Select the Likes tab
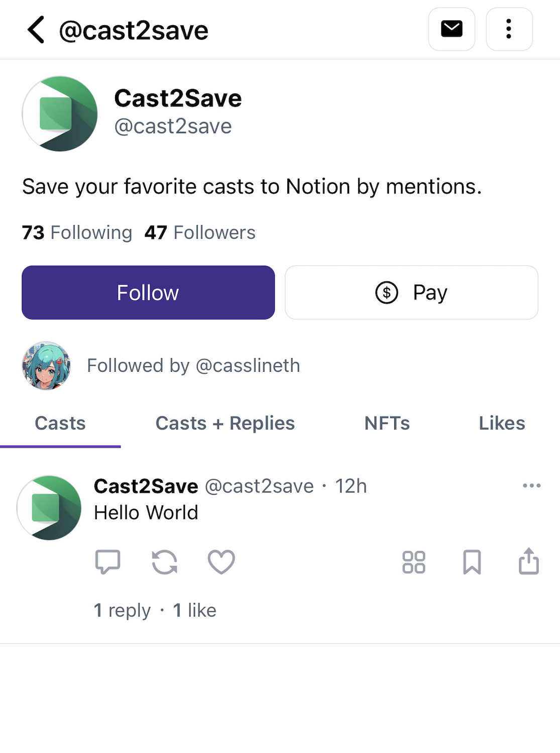This screenshot has height=753, width=560. [501, 423]
